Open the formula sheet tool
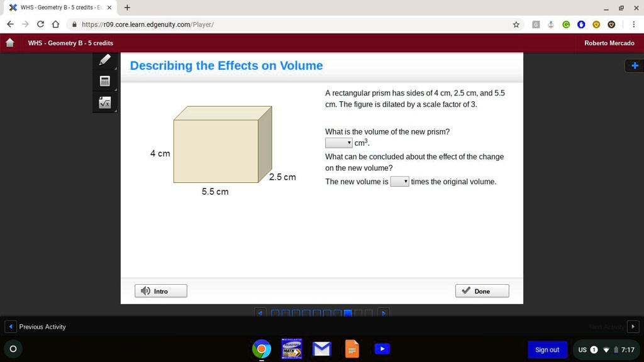The width and height of the screenshot is (644, 362). (x=104, y=102)
